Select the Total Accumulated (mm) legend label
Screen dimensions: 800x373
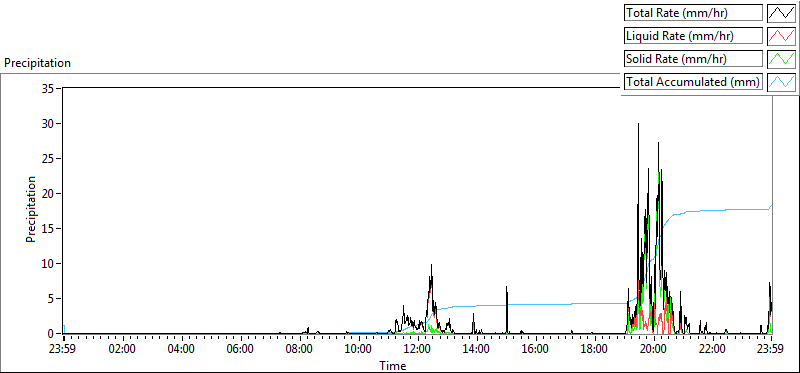(693, 82)
